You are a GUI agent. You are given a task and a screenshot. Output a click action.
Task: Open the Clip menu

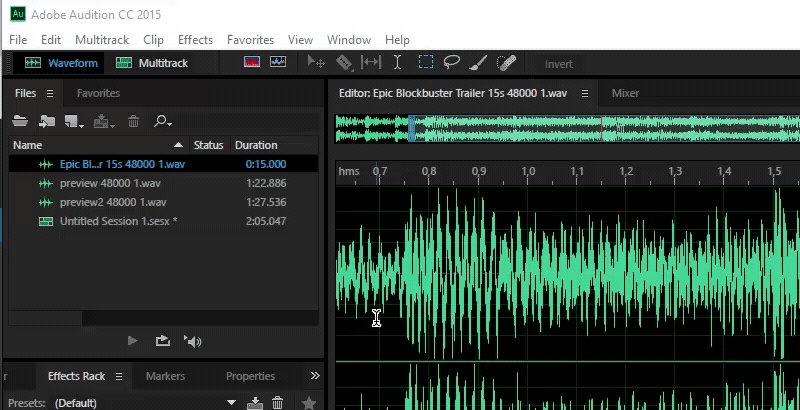tap(154, 40)
